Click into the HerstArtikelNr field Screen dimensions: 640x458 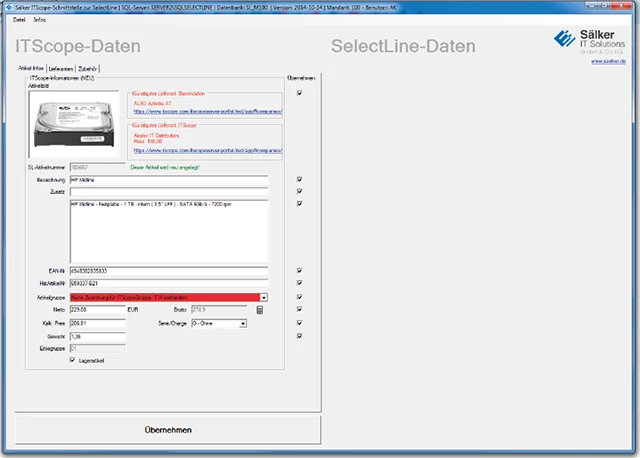point(169,283)
